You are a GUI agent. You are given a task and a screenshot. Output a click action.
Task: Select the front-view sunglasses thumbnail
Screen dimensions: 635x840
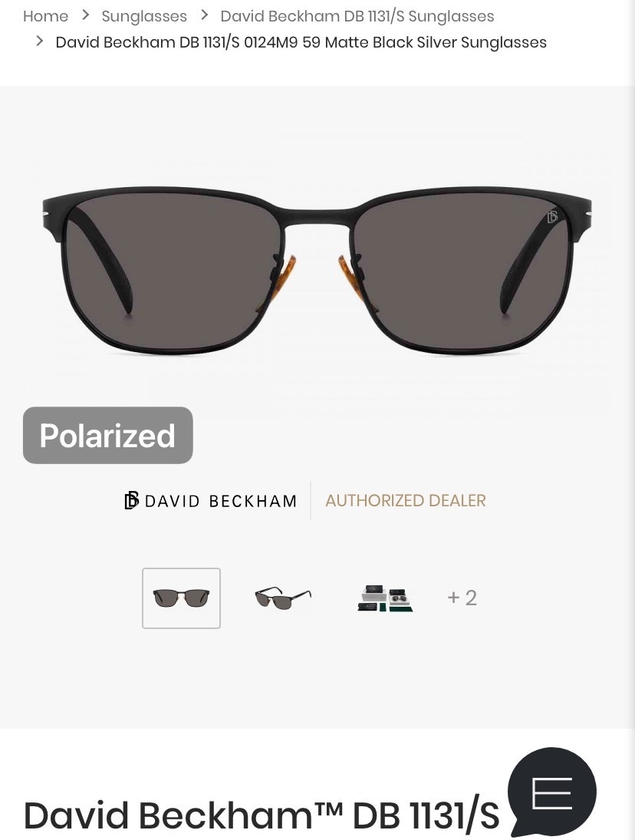(181, 598)
